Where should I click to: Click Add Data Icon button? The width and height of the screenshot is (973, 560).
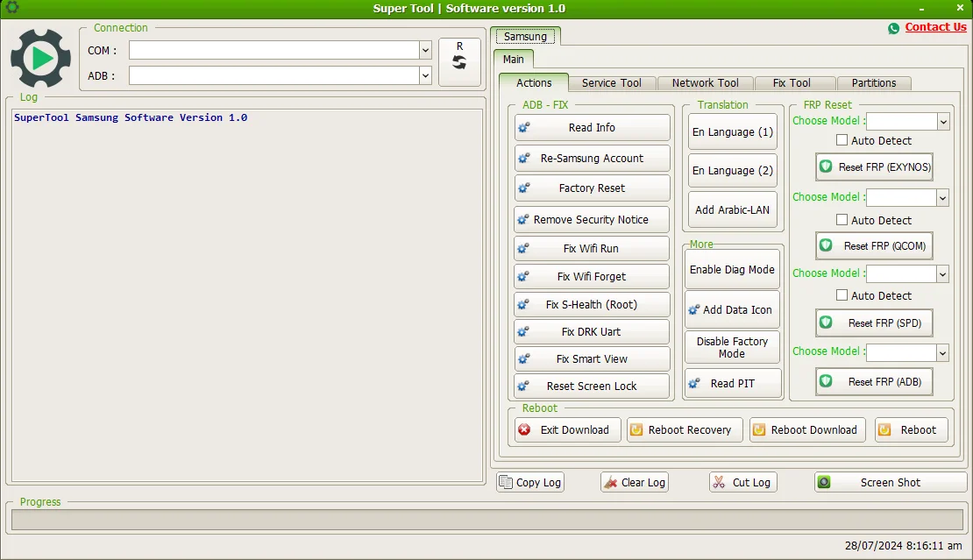tap(732, 309)
